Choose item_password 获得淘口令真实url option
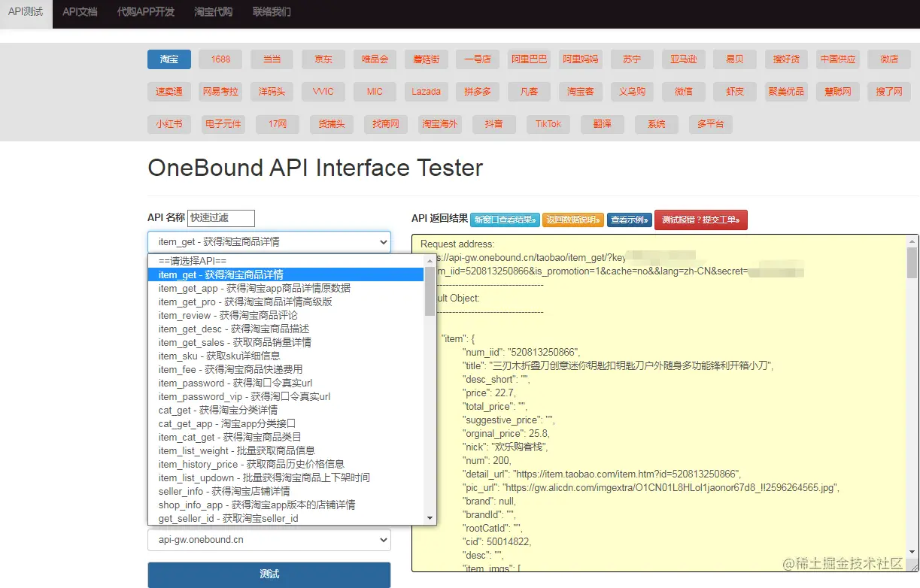 point(286,383)
